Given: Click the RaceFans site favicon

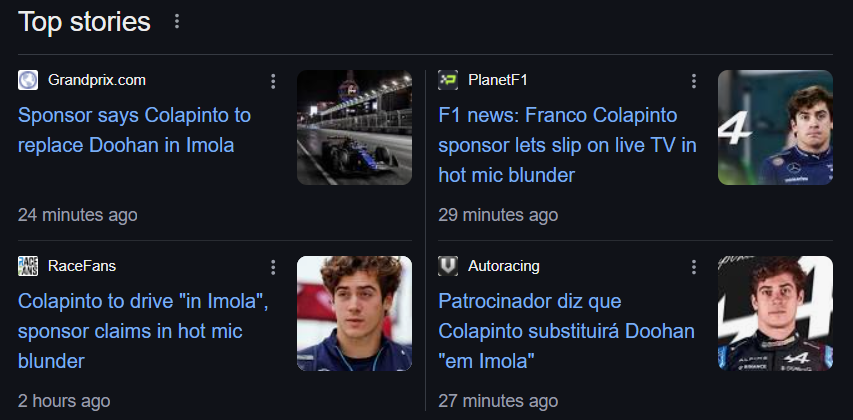Looking at the screenshot, I should (28, 266).
